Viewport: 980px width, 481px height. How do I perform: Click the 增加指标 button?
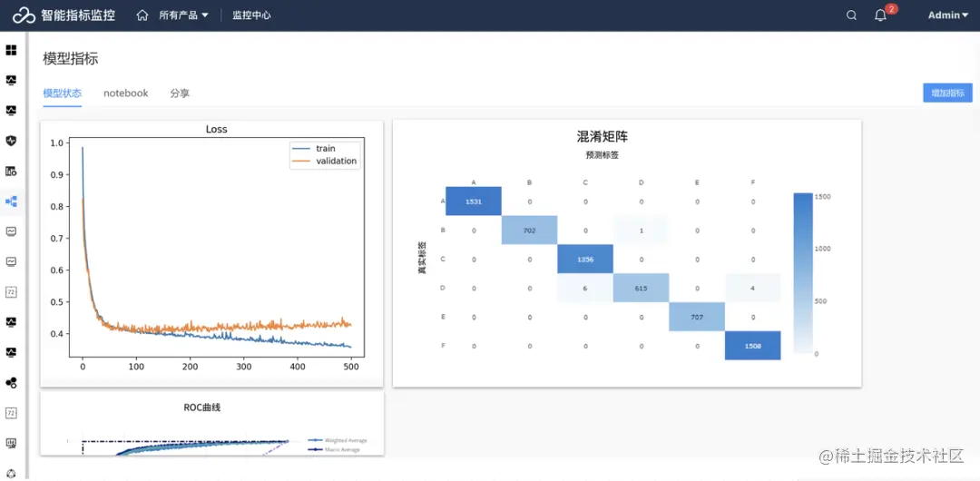(947, 93)
